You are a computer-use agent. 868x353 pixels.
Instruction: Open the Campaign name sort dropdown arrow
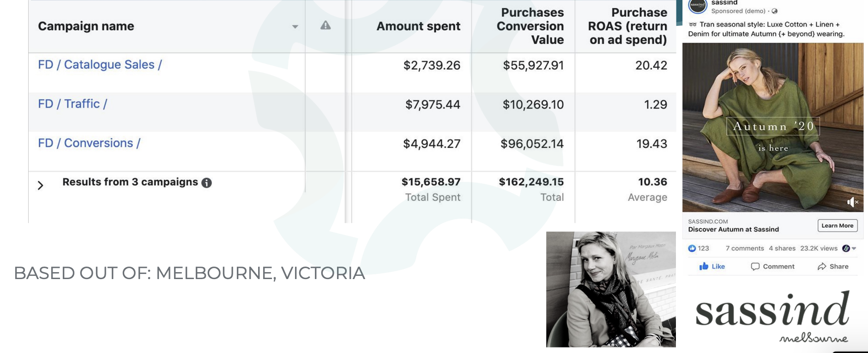point(295,27)
